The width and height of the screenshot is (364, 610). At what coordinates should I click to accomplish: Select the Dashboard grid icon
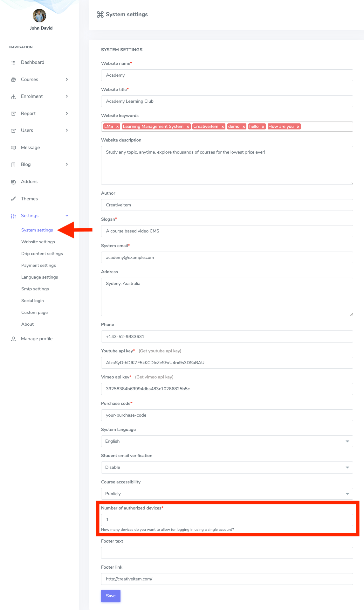tap(13, 62)
